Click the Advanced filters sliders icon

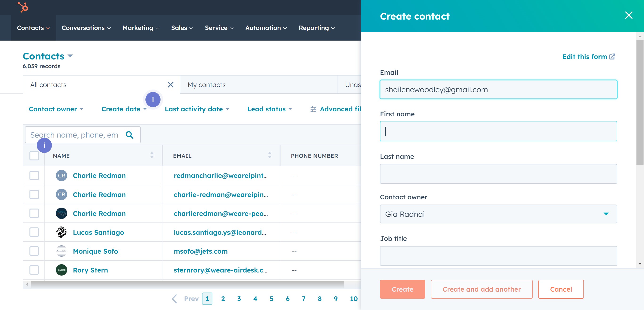coord(313,109)
